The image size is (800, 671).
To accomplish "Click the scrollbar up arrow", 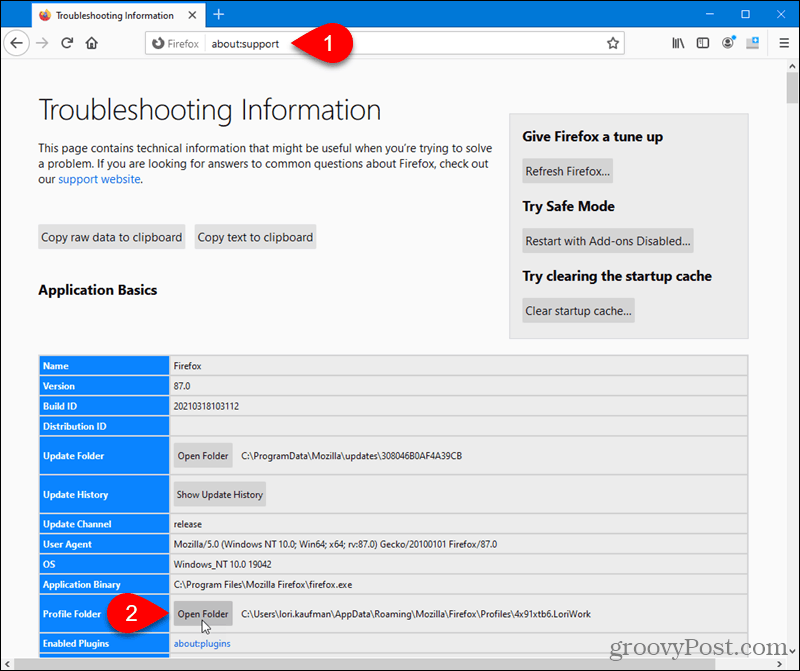I will [x=792, y=66].
